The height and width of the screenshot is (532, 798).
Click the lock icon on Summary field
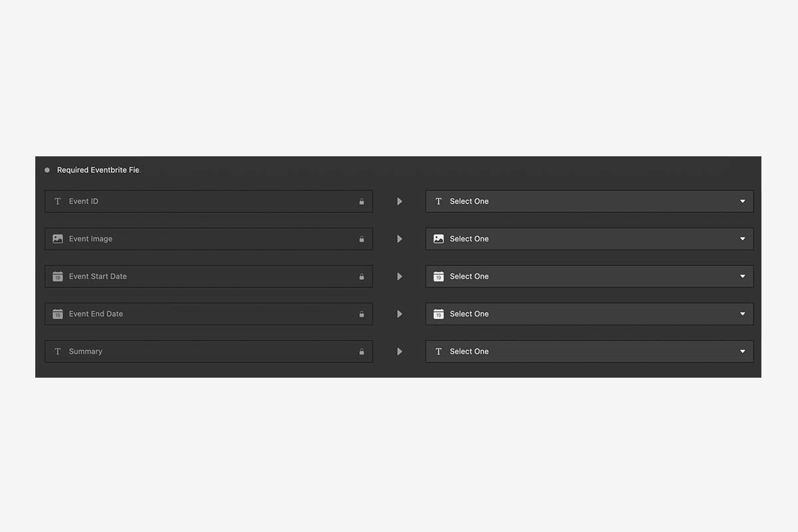[x=362, y=352]
